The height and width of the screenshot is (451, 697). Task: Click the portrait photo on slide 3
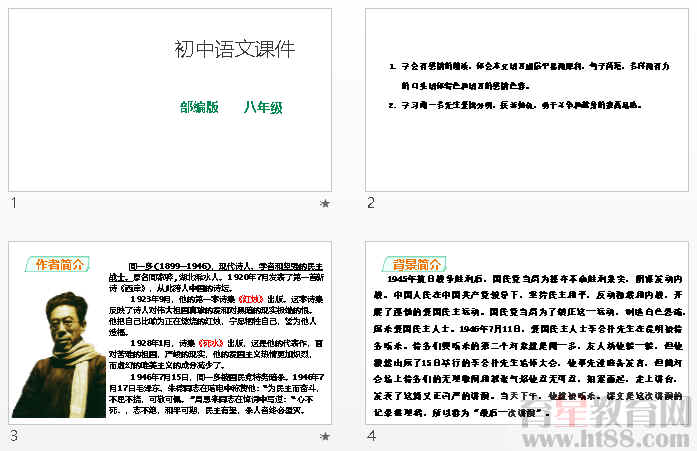pos(60,355)
